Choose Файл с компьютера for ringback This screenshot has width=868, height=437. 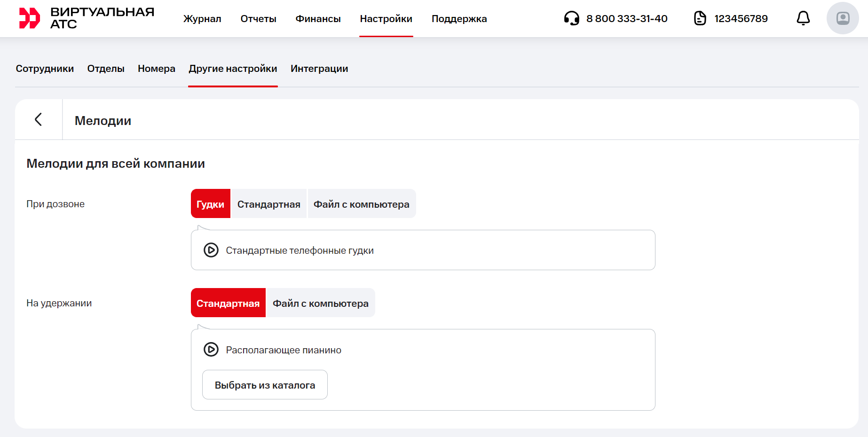click(361, 204)
